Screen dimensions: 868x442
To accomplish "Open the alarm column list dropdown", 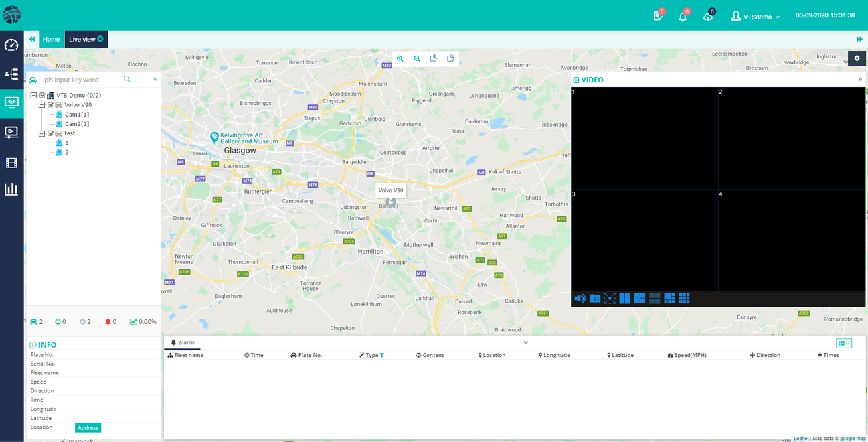I will pyautogui.click(x=844, y=343).
